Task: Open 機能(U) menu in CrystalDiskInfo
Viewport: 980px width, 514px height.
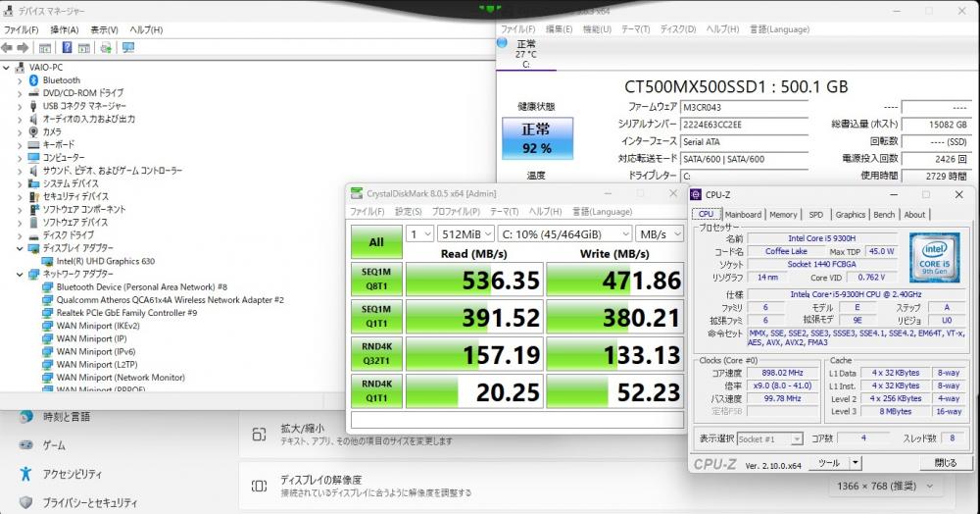Action: pyautogui.click(x=597, y=29)
